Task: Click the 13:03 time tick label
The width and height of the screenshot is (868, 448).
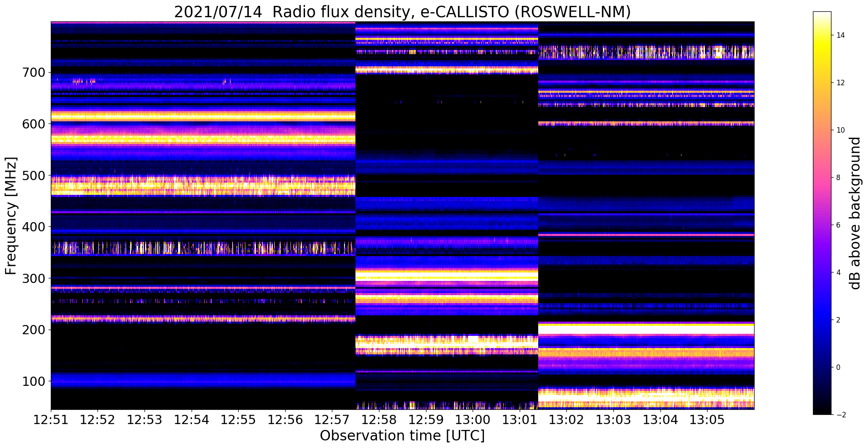Action: 614,419
